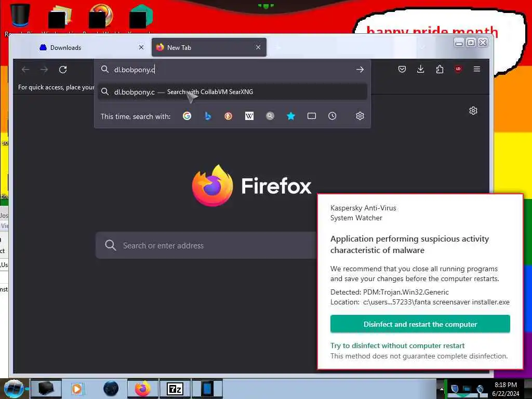The width and height of the screenshot is (532, 399).
Task: Close the Downloads tab
Action: tap(141, 47)
